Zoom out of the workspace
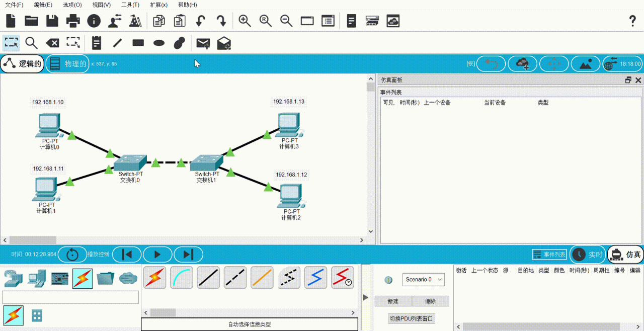The width and height of the screenshot is (644, 331). (x=286, y=21)
